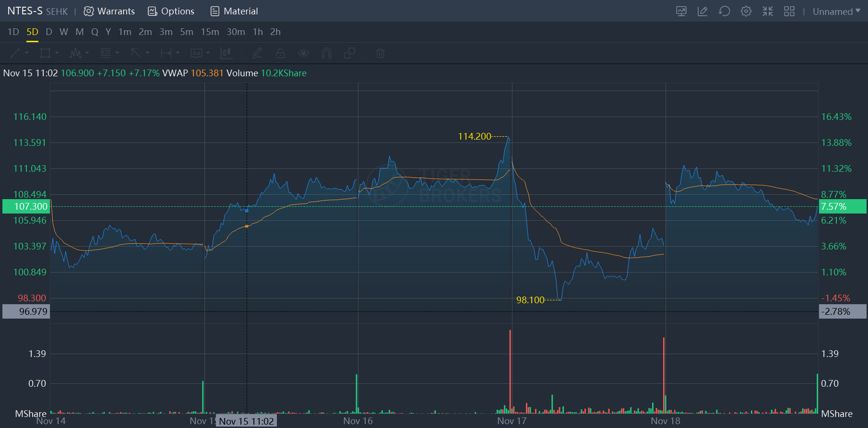Viewport: 868px width, 428px height.
Task: Switch to the Q quarterly timeframe
Action: point(95,32)
